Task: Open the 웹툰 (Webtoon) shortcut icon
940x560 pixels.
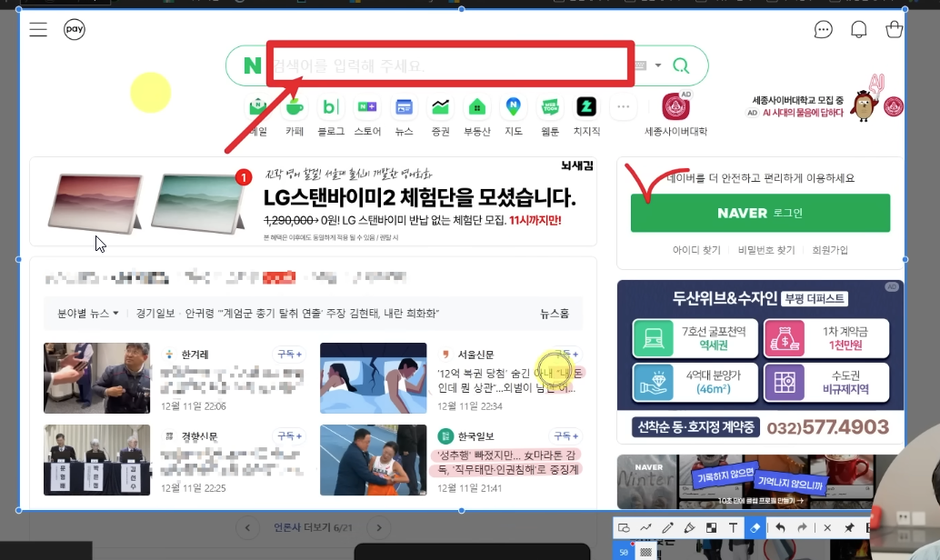Action: click(x=550, y=107)
